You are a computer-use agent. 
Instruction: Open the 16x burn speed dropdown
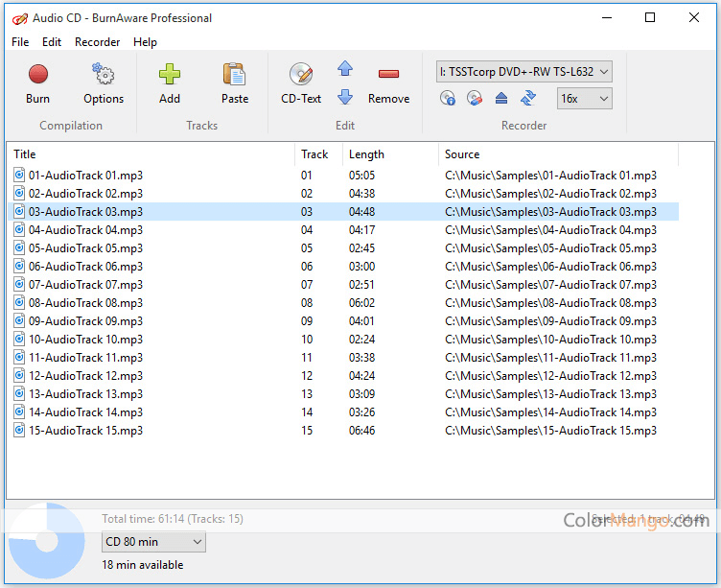(584, 98)
